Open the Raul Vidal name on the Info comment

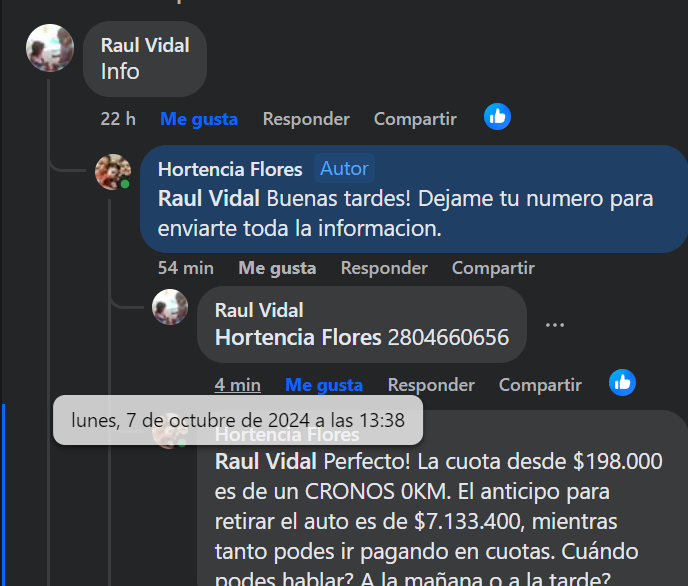pyautogui.click(x=145, y=45)
